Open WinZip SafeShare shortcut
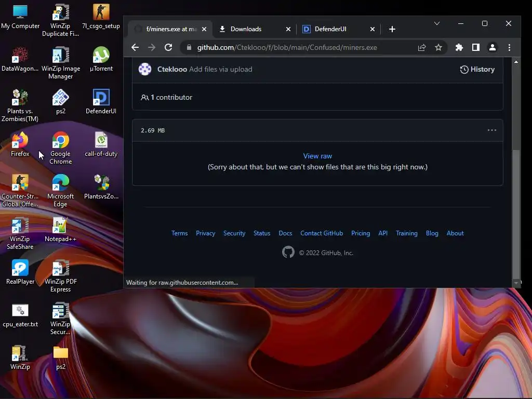The image size is (532, 399). (x=20, y=233)
